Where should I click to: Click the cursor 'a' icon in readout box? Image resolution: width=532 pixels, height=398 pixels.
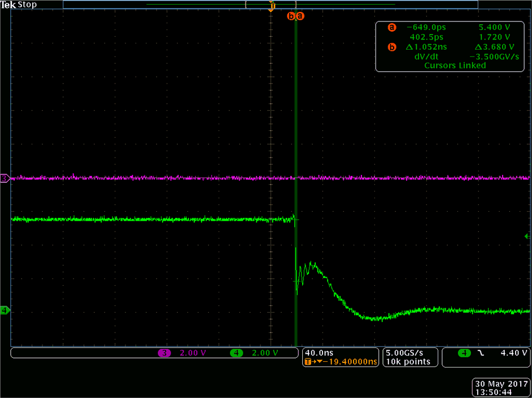pyautogui.click(x=392, y=27)
